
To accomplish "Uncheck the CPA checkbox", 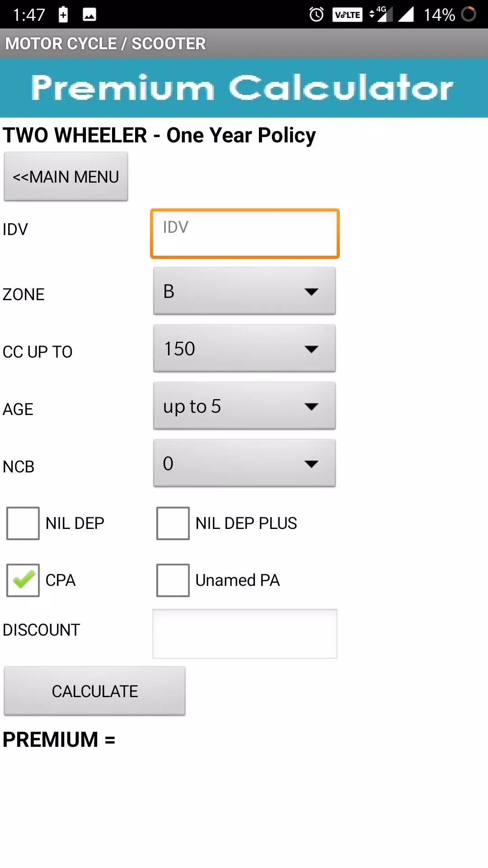I will coord(23,580).
